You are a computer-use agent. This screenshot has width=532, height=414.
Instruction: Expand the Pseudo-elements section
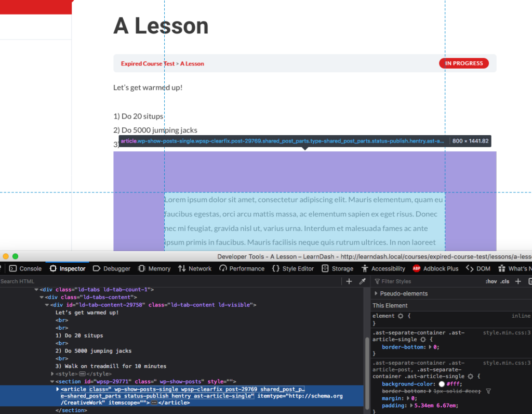pos(376,294)
